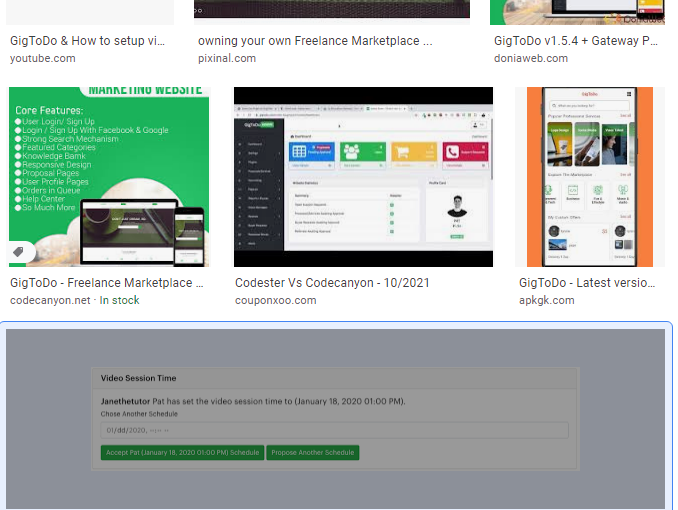Click 'owning your own Freelance Marketplace' title
This screenshot has height=510, width=678.
[315, 41]
